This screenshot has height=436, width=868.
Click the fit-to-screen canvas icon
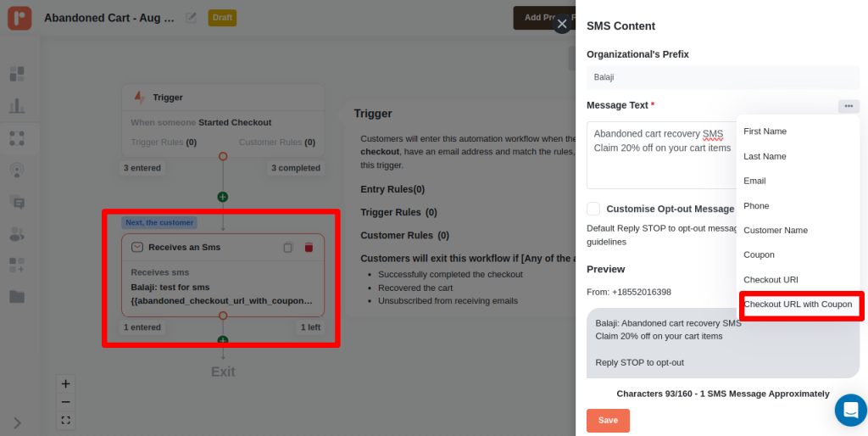point(66,420)
